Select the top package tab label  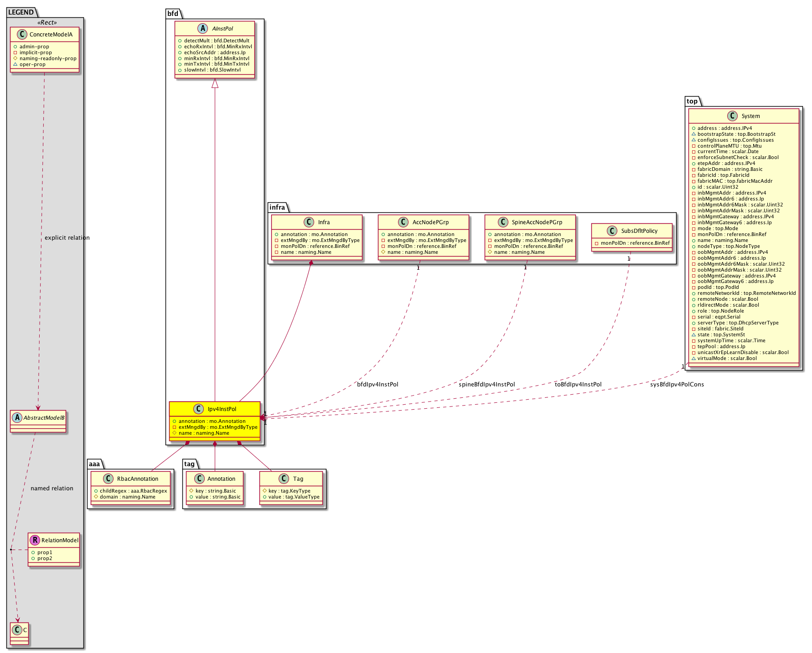(x=692, y=101)
